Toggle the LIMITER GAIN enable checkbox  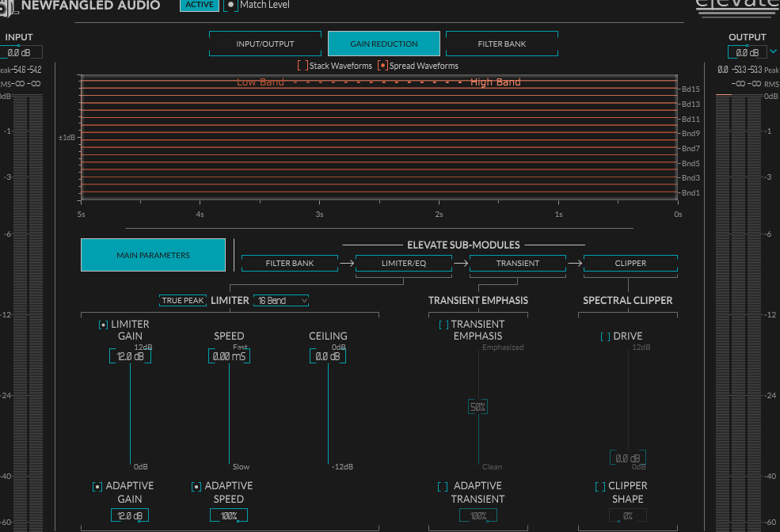[104, 325]
